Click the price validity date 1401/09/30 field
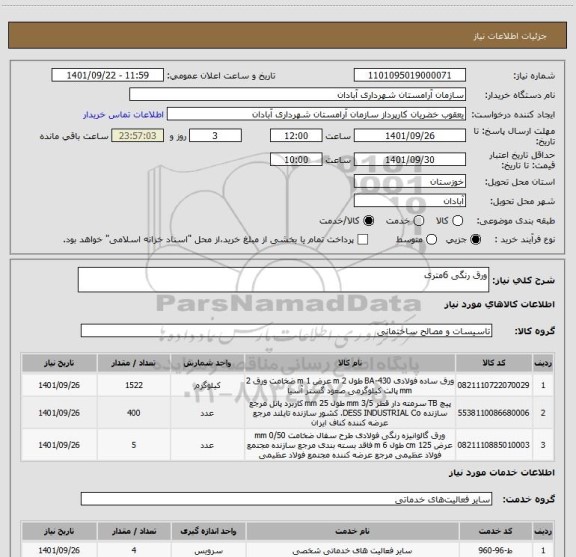Viewport: 576px width, 557px height. pos(410,159)
